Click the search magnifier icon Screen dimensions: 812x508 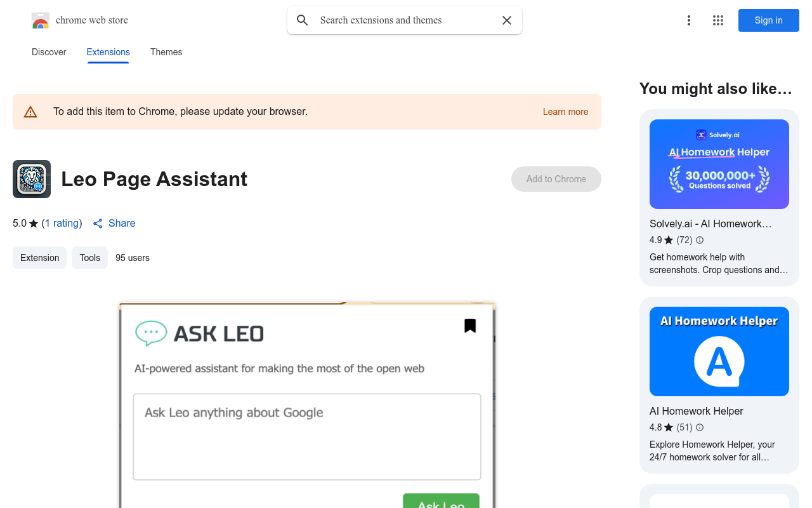point(303,20)
